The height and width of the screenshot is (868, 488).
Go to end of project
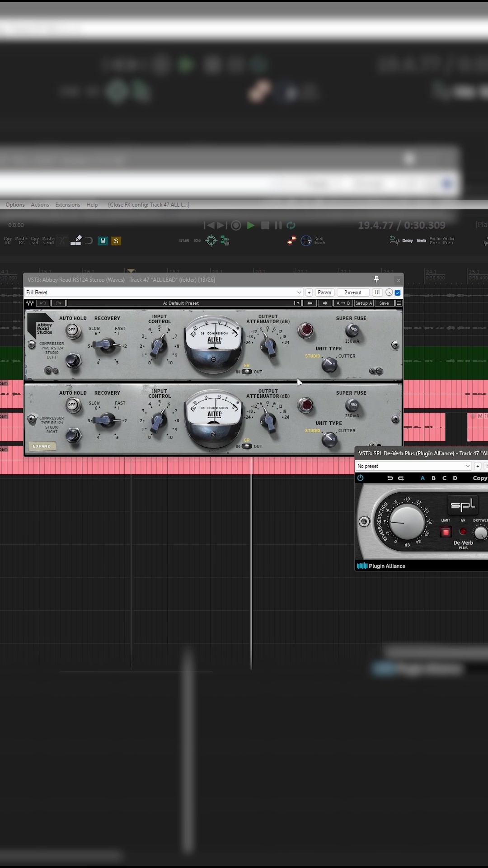pyautogui.click(x=222, y=225)
